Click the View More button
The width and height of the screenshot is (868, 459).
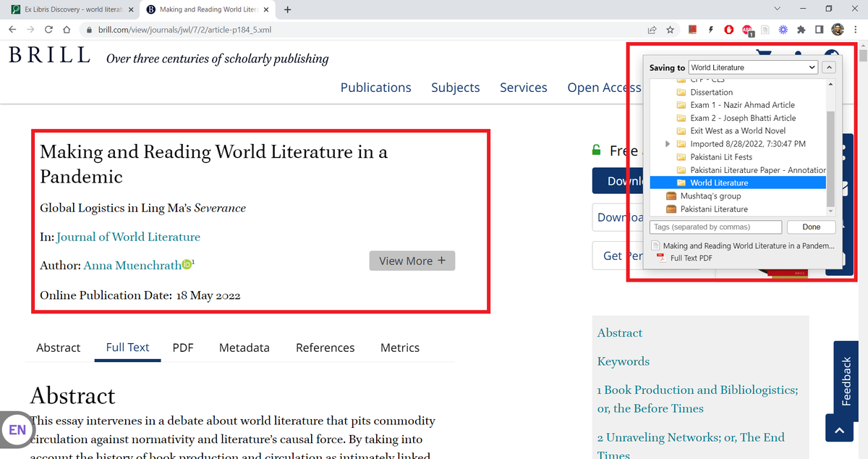point(412,261)
